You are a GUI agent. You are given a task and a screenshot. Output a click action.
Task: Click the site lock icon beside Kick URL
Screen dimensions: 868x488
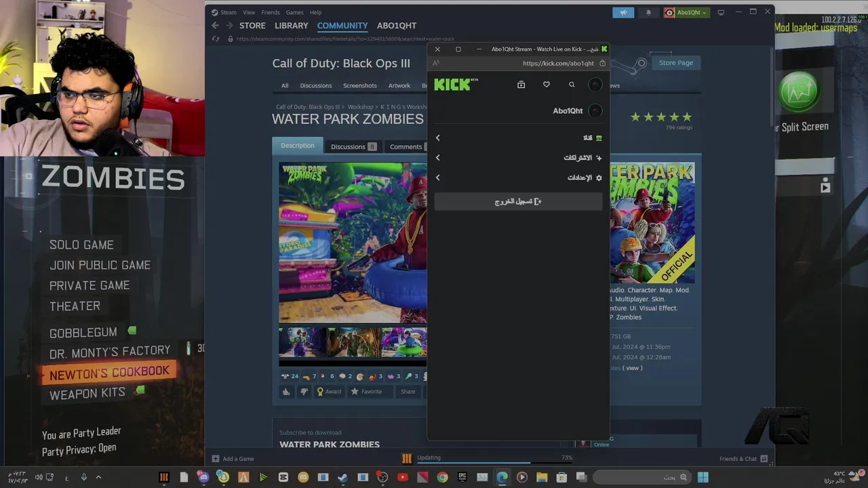[x=602, y=63]
